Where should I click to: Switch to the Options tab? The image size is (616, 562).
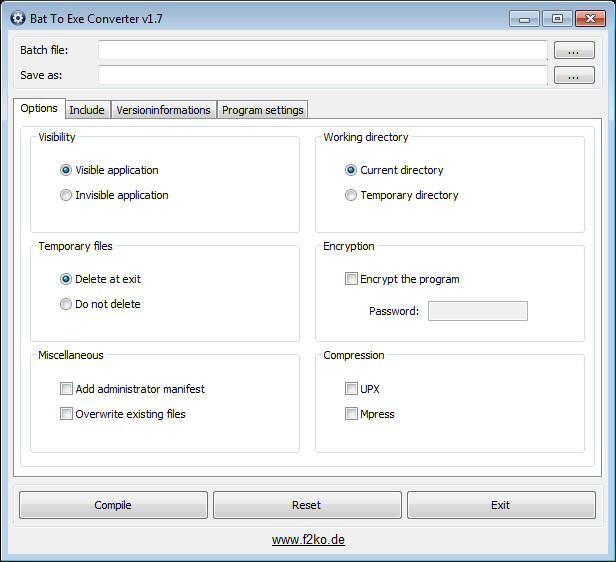(x=39, y=108)
